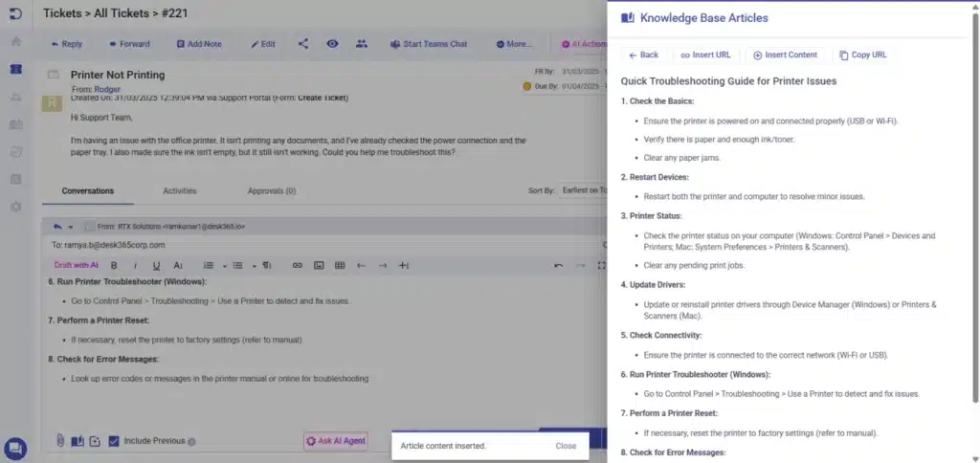The width and height of the screenshot is (980, 463).
Task: Click the knowledge base panel scrollbar
Action: [975, 239]
